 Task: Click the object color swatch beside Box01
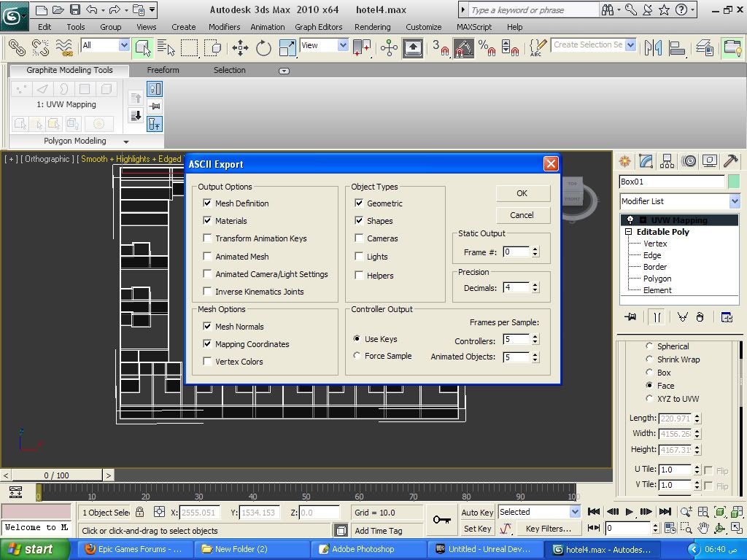click(x=734, y=182)
